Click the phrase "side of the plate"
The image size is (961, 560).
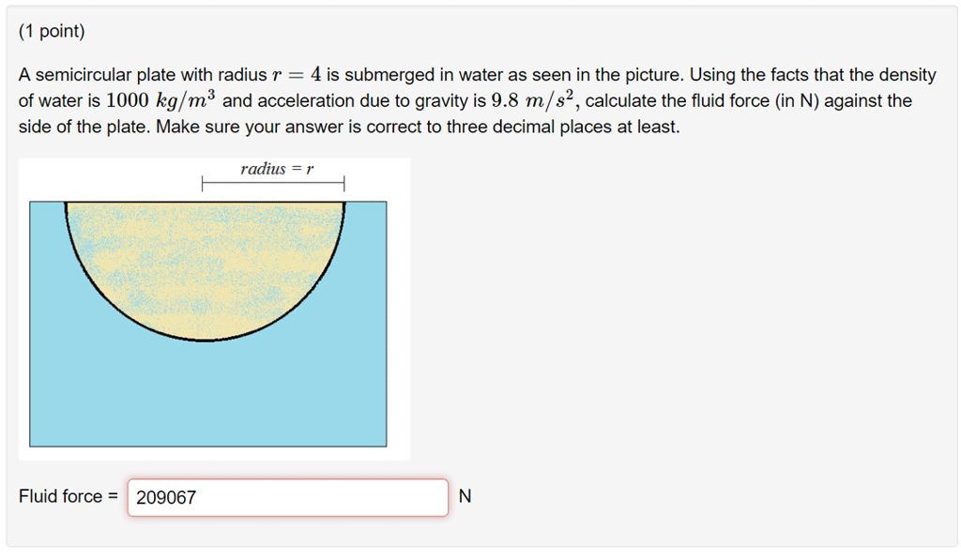coord(82,127)
